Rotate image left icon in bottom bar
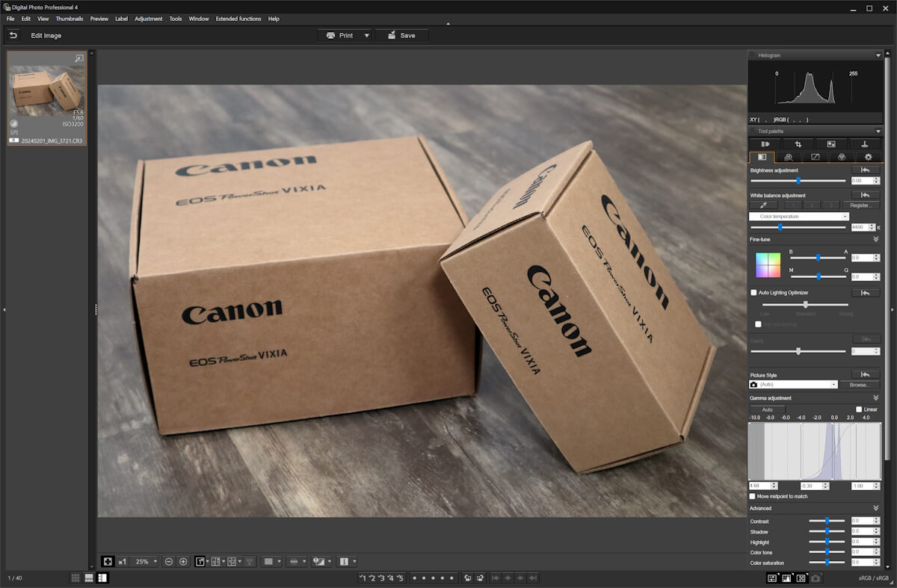This screenshot has height=588, width=897. point(467,578)
